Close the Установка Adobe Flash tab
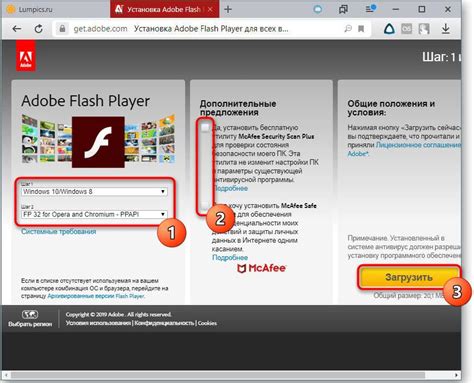 click(210, 9)
